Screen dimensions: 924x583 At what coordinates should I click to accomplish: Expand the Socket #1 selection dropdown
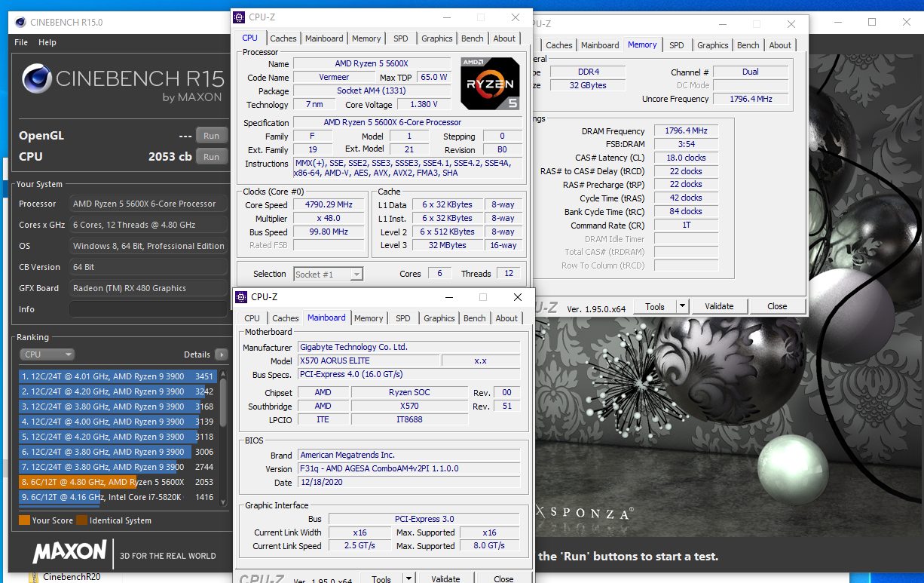click(357, 274)
